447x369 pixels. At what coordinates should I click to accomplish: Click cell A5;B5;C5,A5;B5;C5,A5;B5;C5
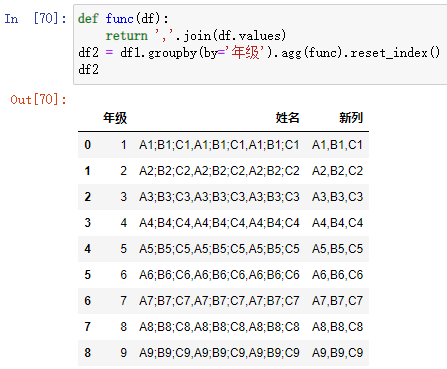[x=219, y=249]
